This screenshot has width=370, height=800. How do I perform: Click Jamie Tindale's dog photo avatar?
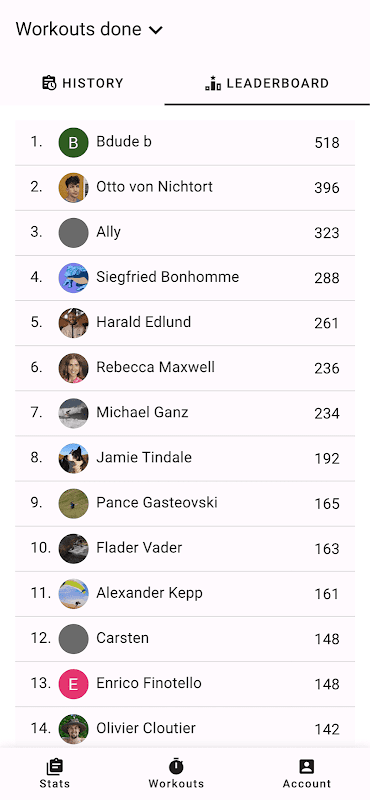pyautogui.click(x=73, y=458)
